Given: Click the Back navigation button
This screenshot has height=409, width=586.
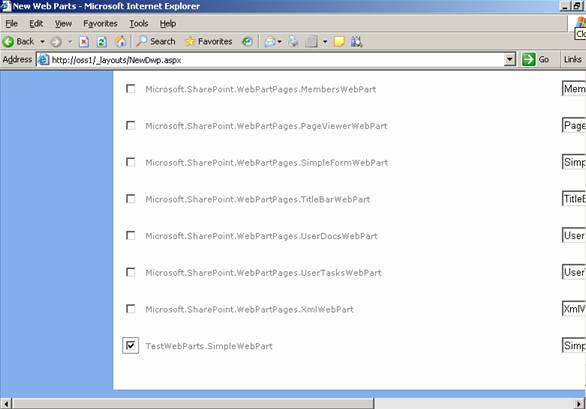Looking at the screenshot, I should [18, 41].
